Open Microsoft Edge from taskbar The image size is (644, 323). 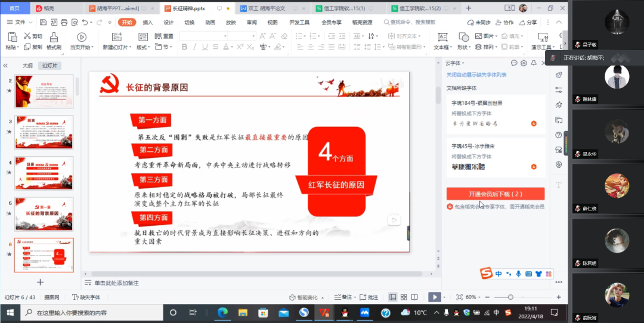point(222,313)
